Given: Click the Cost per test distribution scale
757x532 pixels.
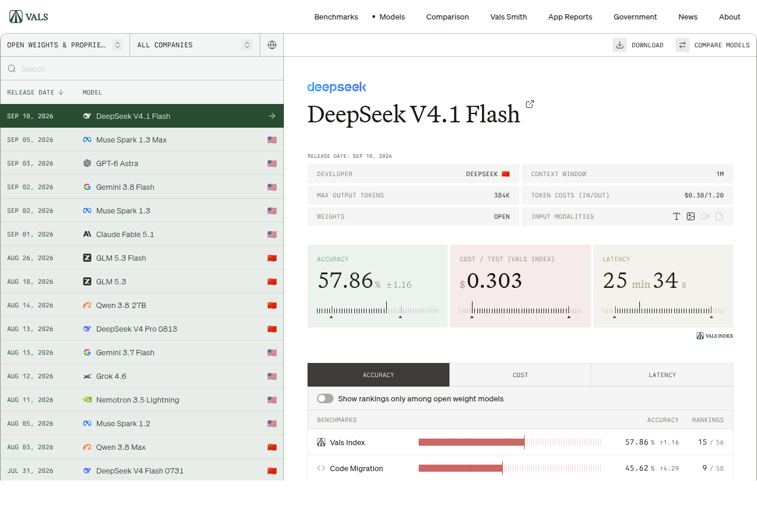Looking at the screenshot, I should pos(520,310).
